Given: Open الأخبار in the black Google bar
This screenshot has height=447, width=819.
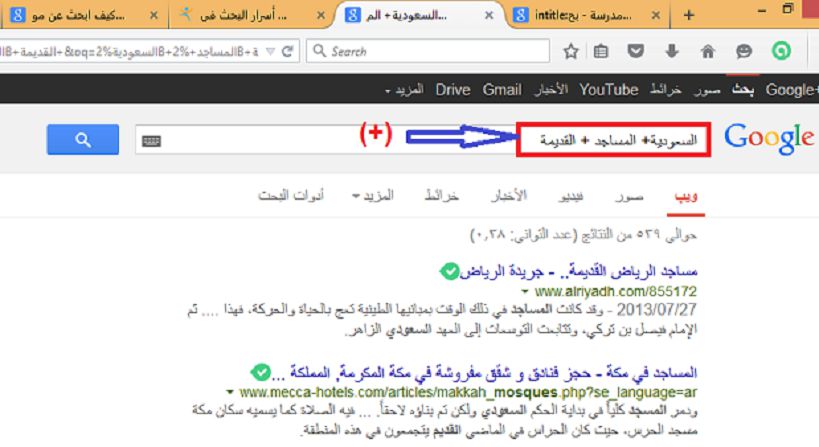Looking at the screenshot, I should tap(551, 90).
